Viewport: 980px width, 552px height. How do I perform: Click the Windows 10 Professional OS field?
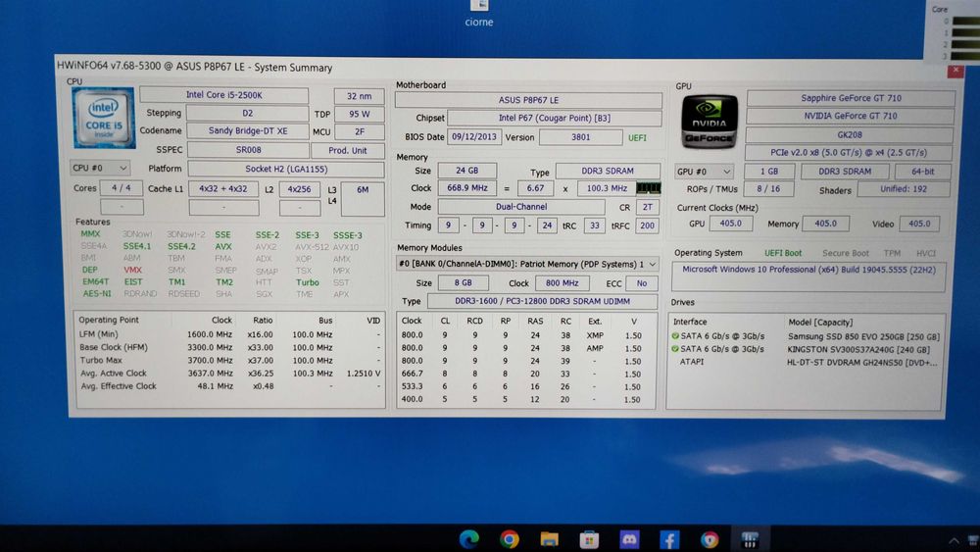pyautogui.click(x=808, y=276)
